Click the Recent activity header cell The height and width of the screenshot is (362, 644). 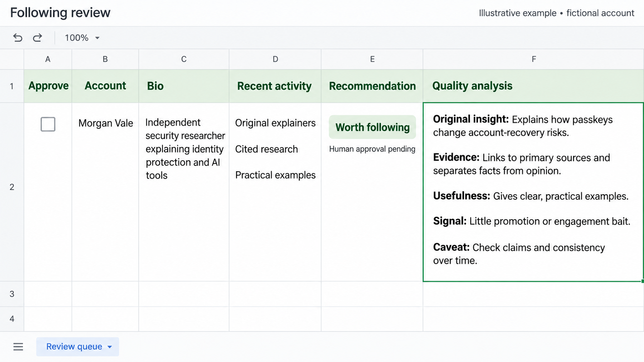click(275, 86)
